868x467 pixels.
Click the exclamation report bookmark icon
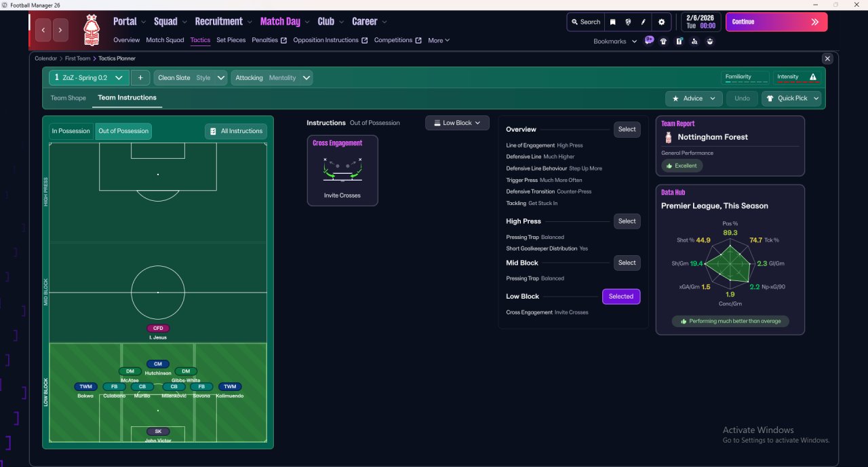[x=679, y=41]
